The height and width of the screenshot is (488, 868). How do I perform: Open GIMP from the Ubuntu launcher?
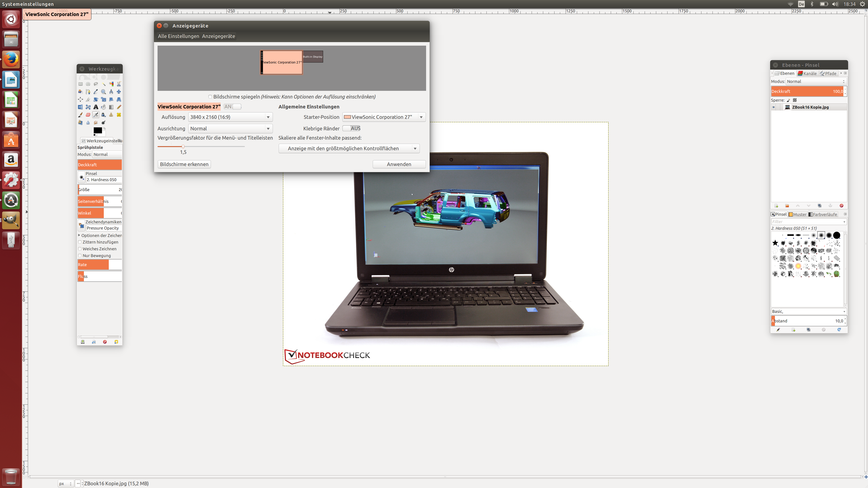[x=11, y=220]
